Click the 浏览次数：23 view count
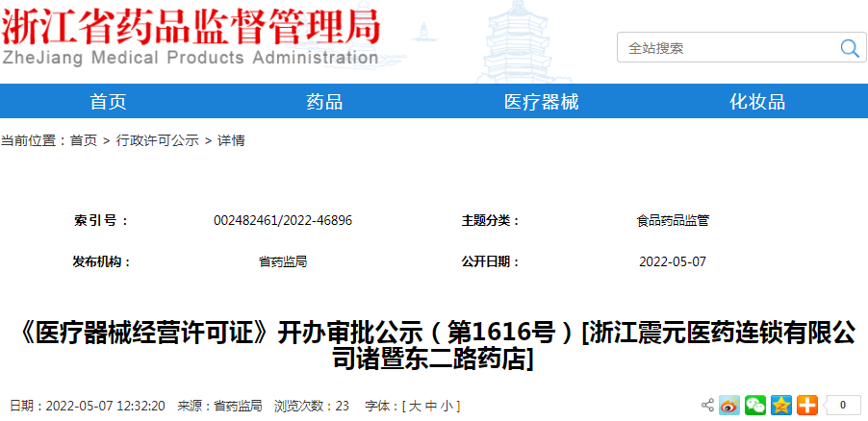 (x=312, y=406)
